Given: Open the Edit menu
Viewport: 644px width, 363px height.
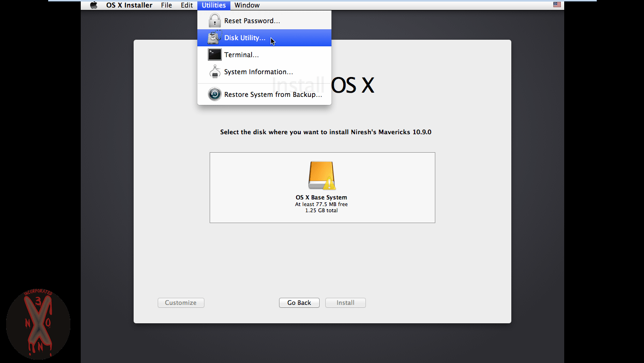Looking at the screenshot, I should [186, 5].
